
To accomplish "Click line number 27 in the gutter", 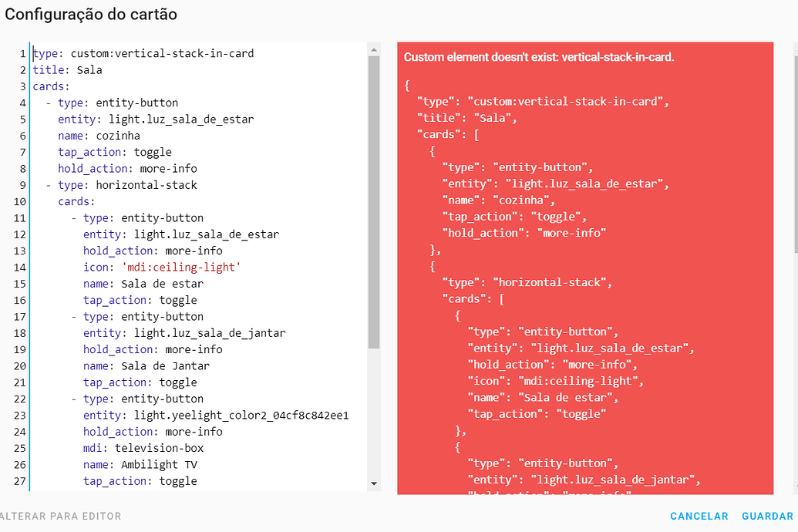I will coord(20,481).
